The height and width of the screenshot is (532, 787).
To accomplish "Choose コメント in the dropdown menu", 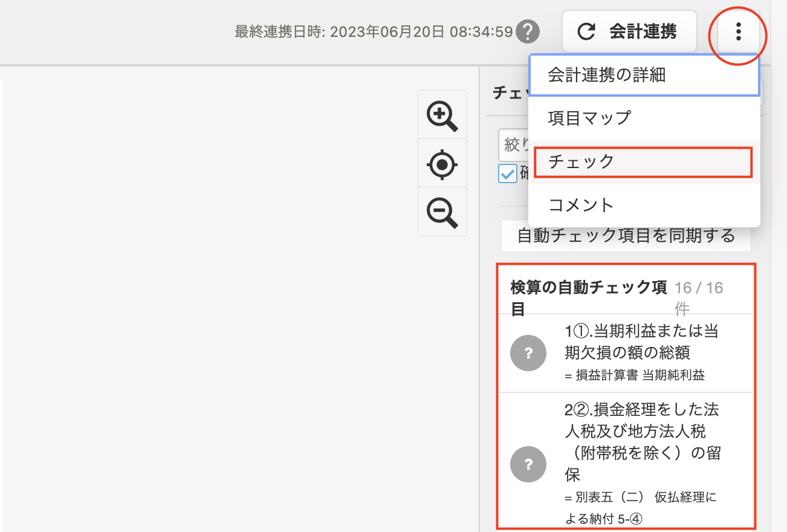I will point(644,205).
